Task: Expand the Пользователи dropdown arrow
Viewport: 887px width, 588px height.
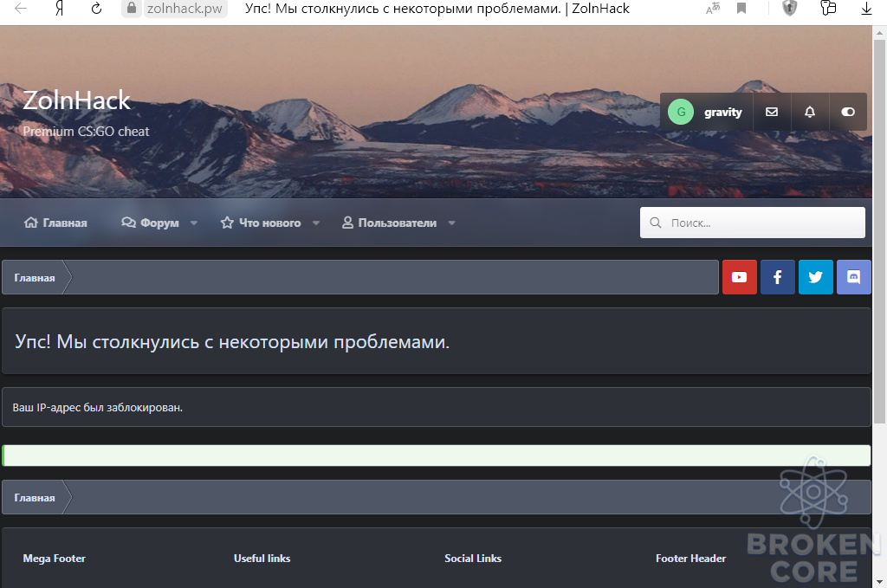Action: (451, 223)
